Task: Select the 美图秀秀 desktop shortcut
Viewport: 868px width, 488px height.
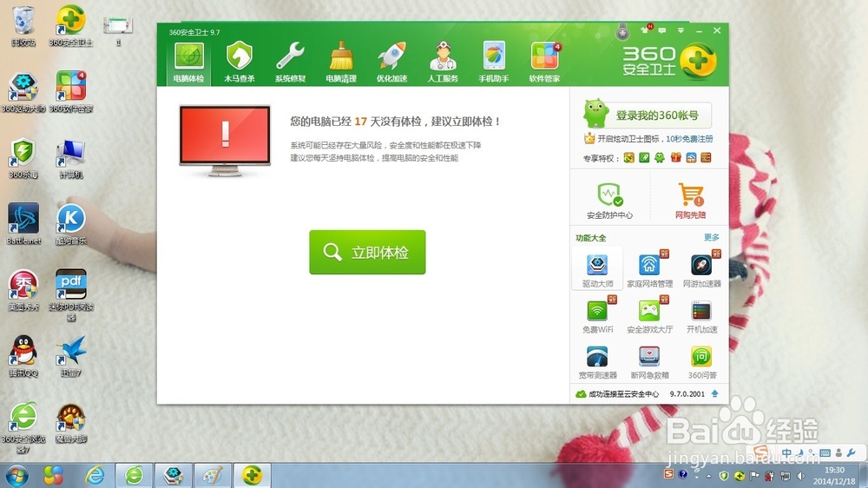Action: point(23,290)
